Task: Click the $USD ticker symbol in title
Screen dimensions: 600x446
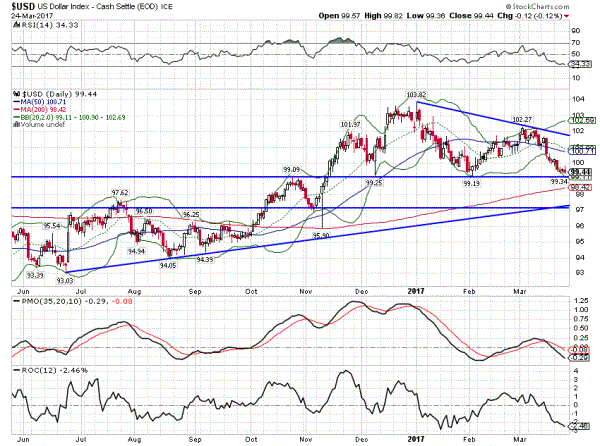Action: tap(18, 8)
